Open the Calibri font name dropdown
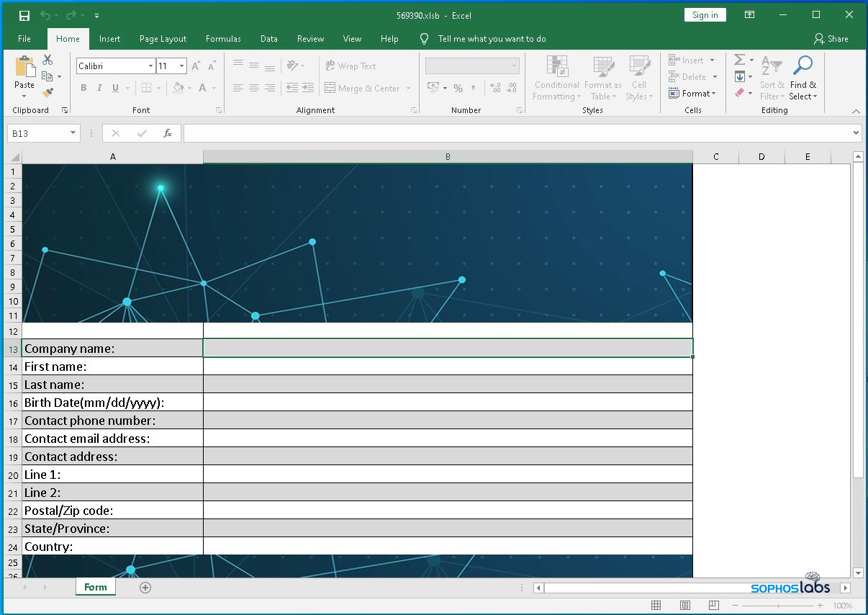Screen dimensions: 868x615 (x=150, y=66)
